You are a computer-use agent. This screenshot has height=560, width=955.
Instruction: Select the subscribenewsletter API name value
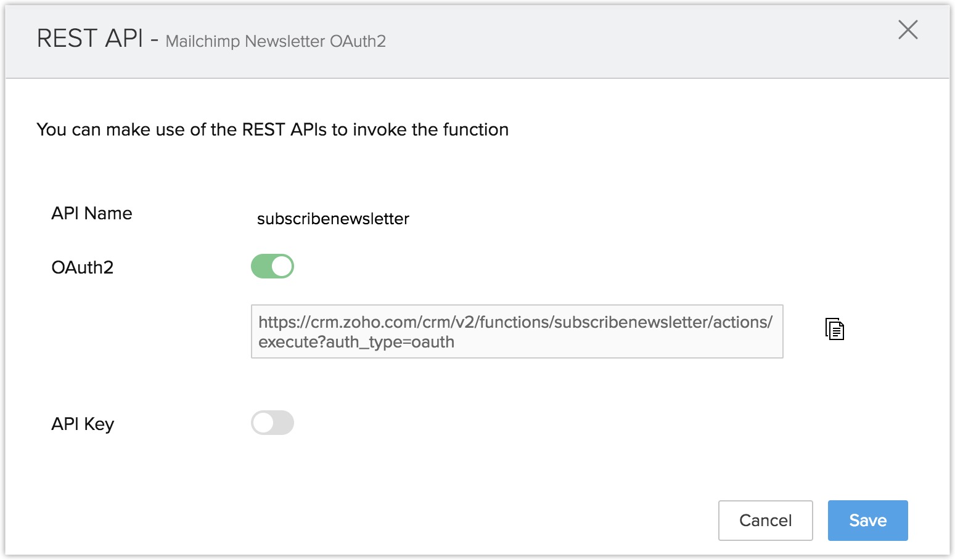(x=333, y=219)
